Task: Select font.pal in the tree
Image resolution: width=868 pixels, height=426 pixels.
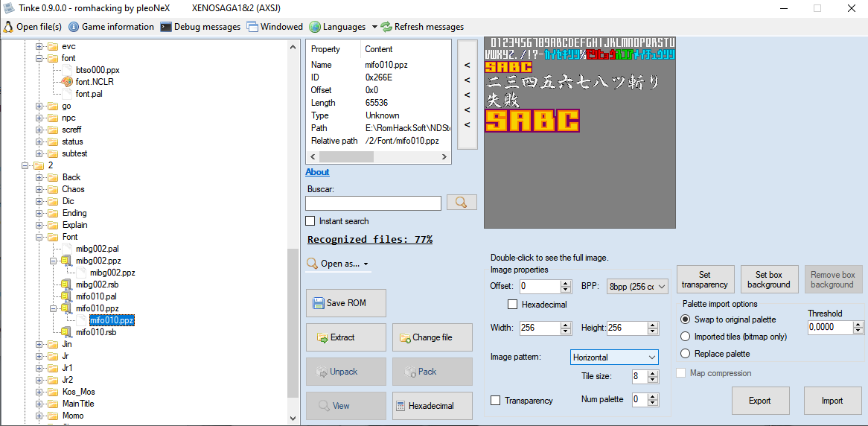Action: click(x=89, y=94)
